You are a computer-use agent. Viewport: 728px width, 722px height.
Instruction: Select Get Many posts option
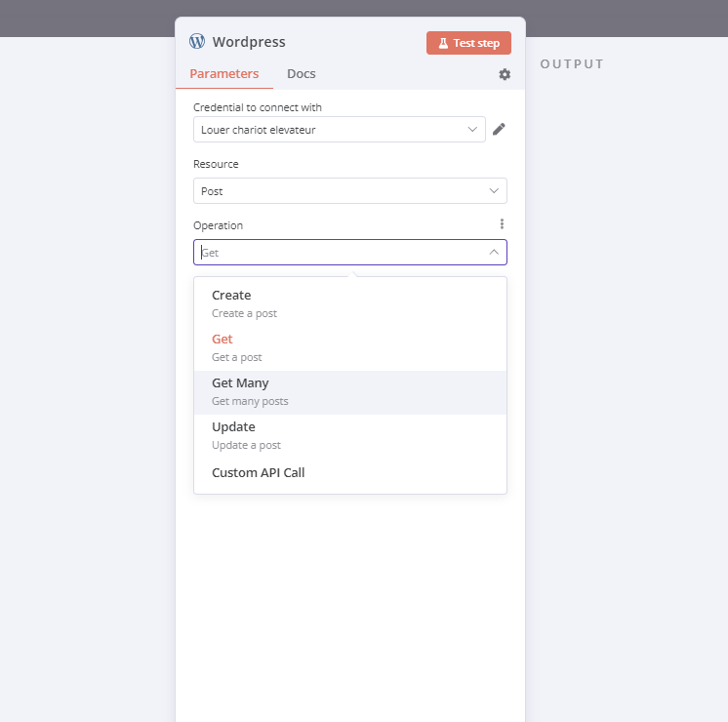coord(350,392)
